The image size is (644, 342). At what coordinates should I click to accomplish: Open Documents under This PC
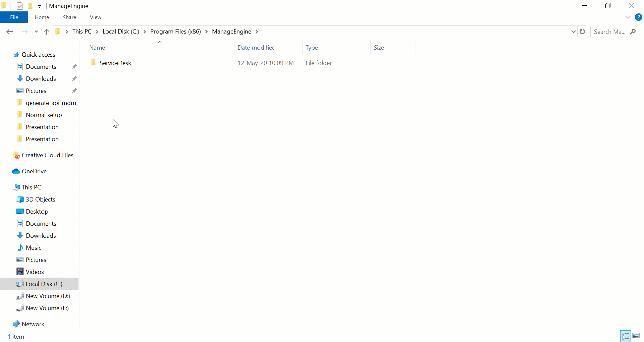coord(41,224)
